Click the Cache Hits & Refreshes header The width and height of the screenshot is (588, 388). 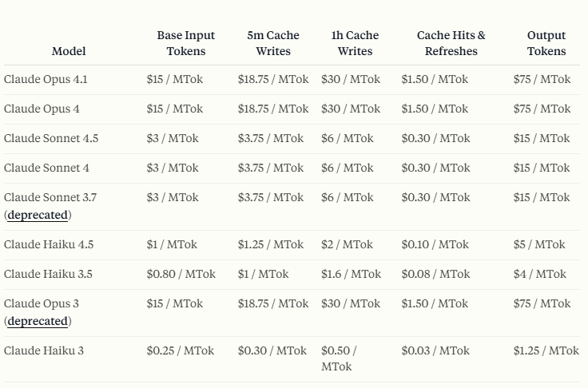point(451,43)
